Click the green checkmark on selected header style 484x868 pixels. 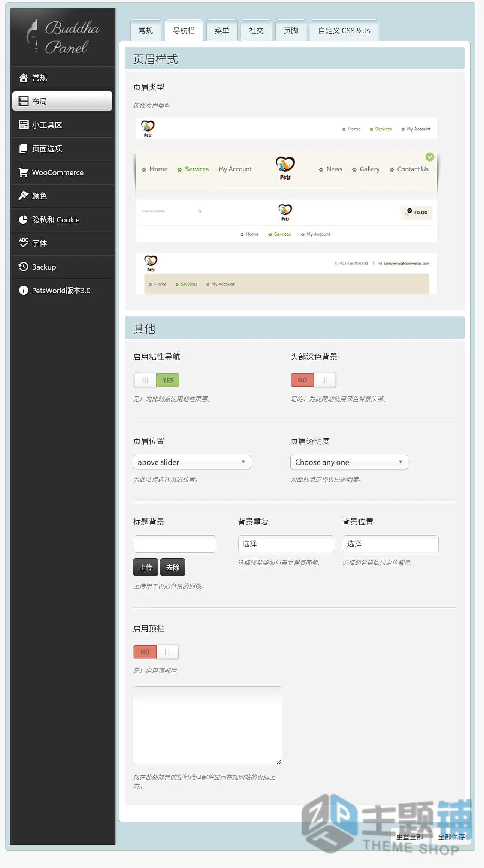point(430,157)
